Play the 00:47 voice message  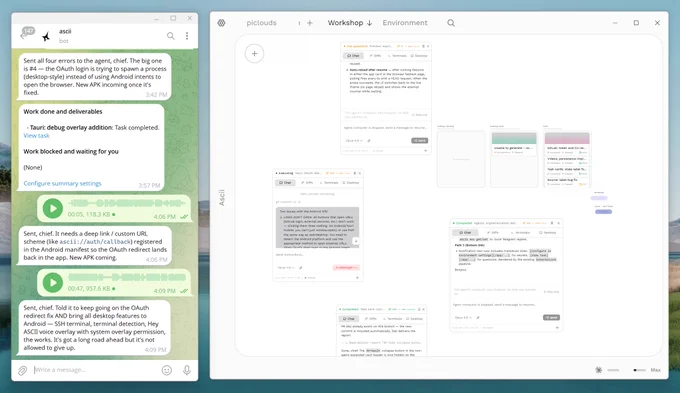point(53,283)
